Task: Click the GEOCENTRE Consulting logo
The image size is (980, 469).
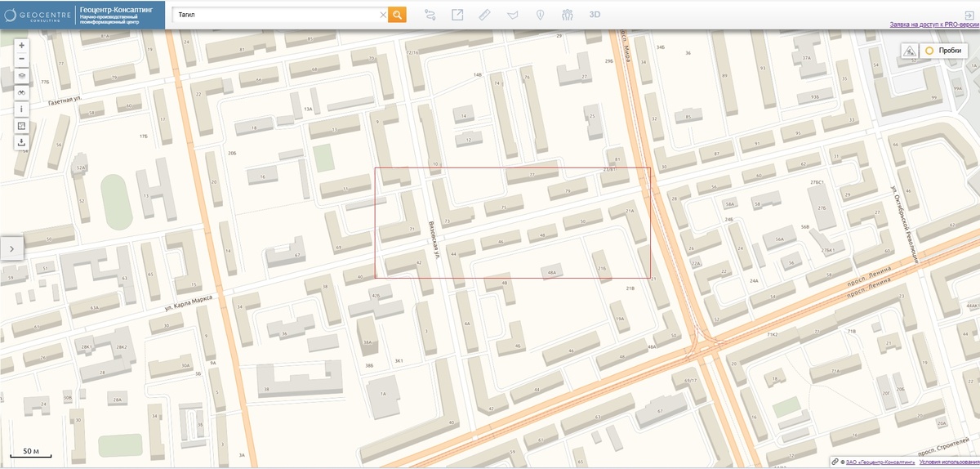Action: [x=38, y=15]
